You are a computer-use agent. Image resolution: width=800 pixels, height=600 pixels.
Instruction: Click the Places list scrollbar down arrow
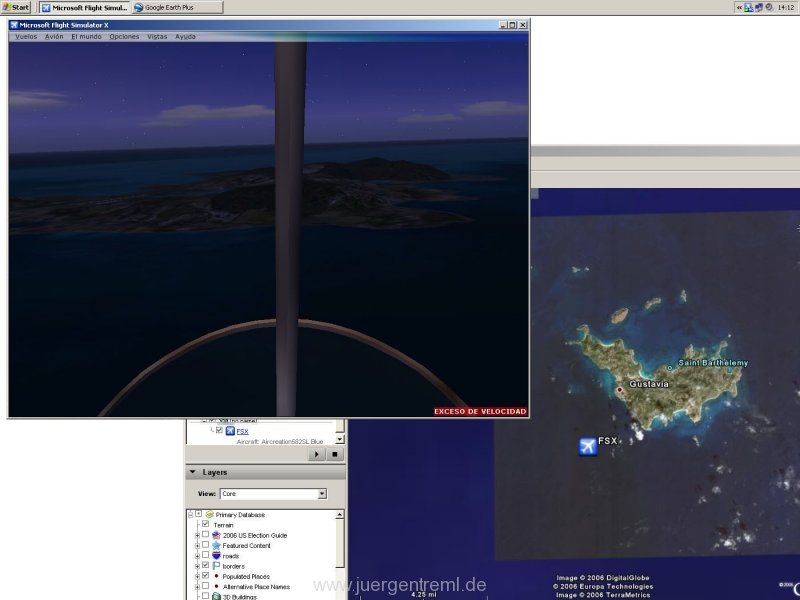point(340,439)
